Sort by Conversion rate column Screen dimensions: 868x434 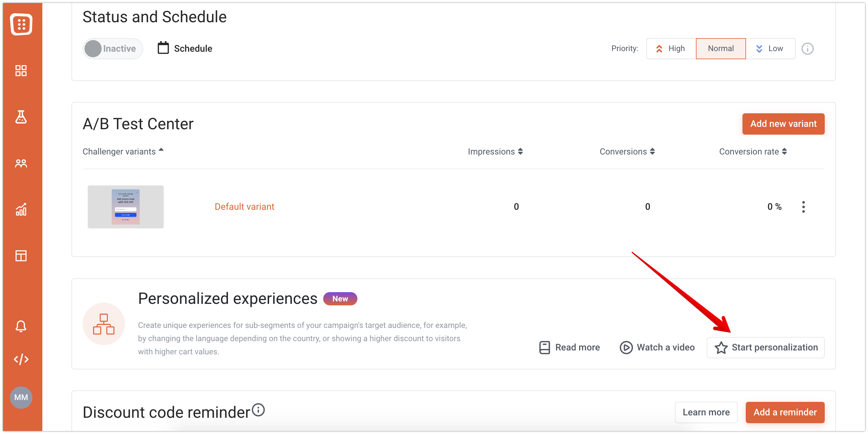[753, 152]
